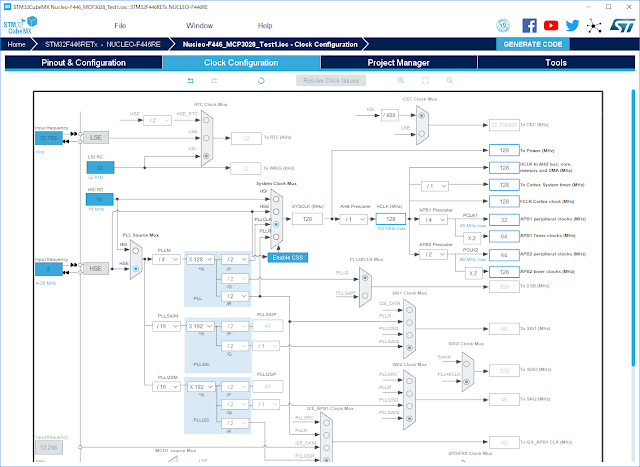Open Cortex System timer /1 dropdown
The width and height of the screenshot is (640, 467).
click(x=435, y=186)
